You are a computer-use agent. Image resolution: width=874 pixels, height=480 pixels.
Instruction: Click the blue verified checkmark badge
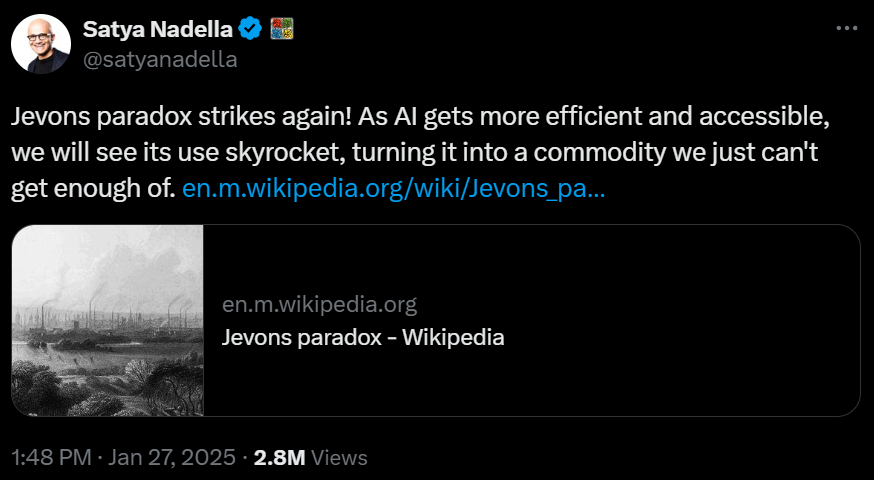(x=251, y=29)
